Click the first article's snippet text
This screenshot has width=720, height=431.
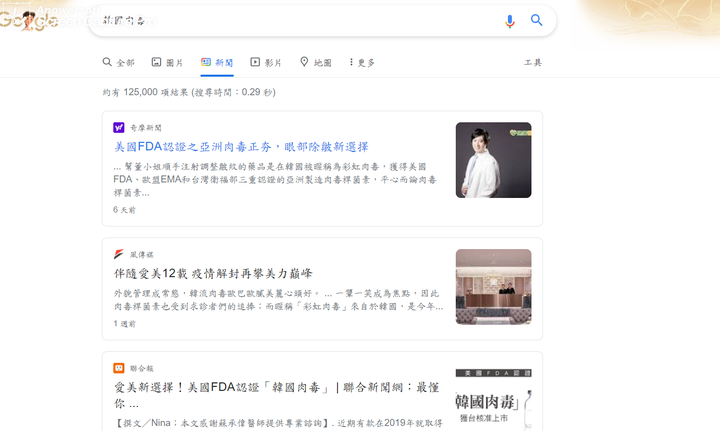(x=275, y=179)
